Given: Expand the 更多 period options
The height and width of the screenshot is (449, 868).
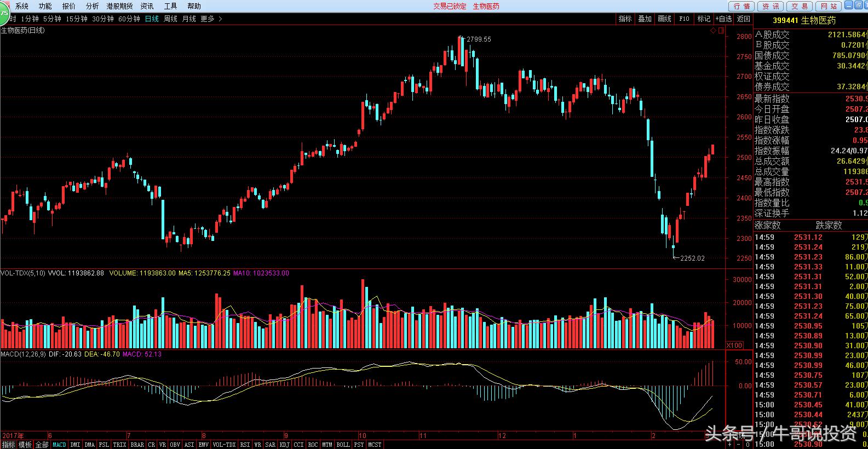Looking at the screenshot, I should pos(211,19).
